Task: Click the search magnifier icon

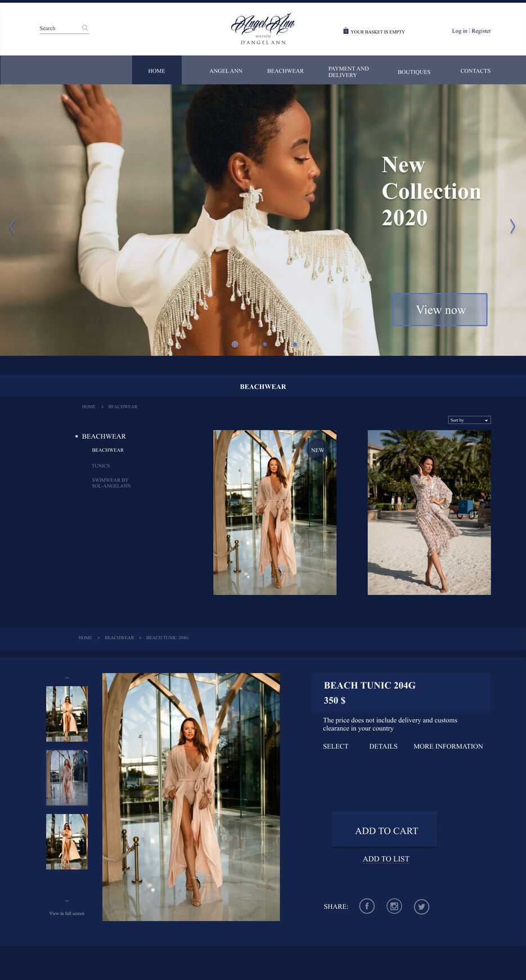Action: coord(85,28)
